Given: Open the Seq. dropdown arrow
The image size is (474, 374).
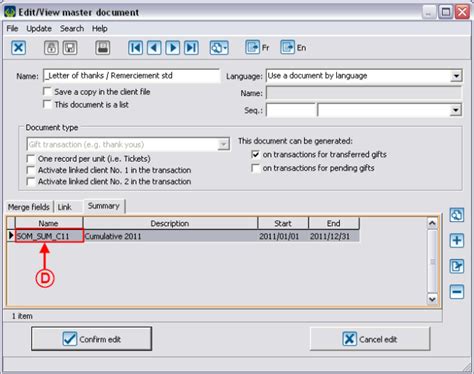Looking at the screenshot, I should [x=455, y=110].
